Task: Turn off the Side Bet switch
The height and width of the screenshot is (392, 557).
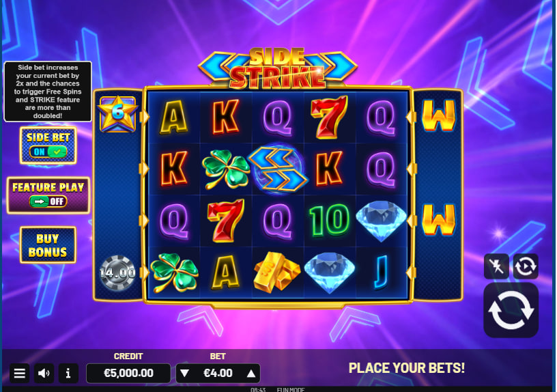Action: tap(48, 152)
